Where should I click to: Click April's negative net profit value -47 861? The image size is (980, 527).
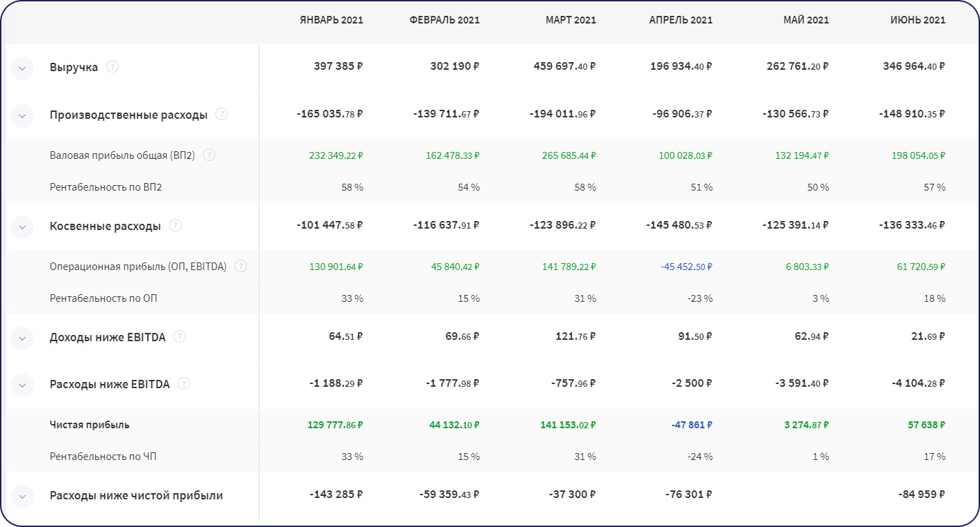(x=691, y=425)
